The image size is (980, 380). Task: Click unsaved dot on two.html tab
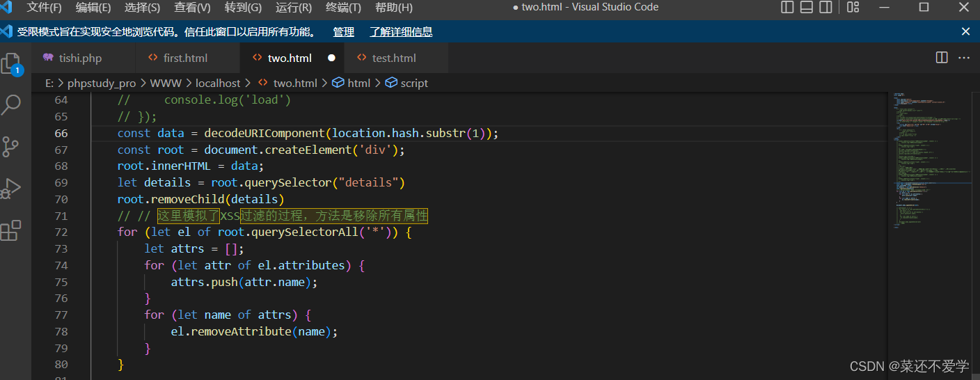(331, 58)
